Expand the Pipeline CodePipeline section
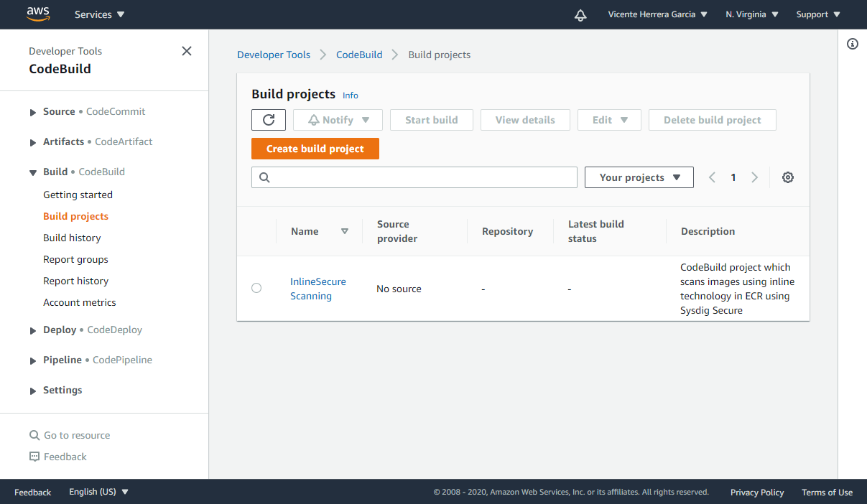 click(x=33, y=360)
